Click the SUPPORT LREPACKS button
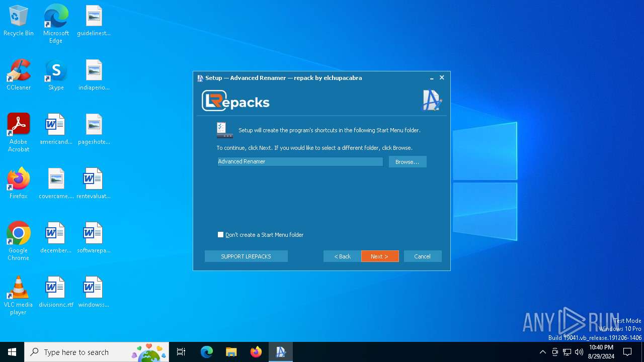Image resolution: width=644 pixels, height=362 pixels. (246, 256)
